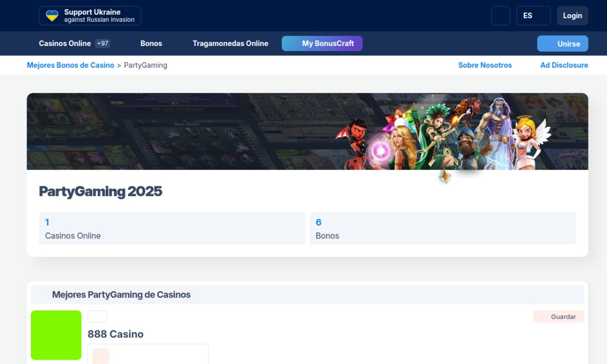Open the Casinos Online menu
This screenshot has height=364, width=607.
(x=65, y=43)
